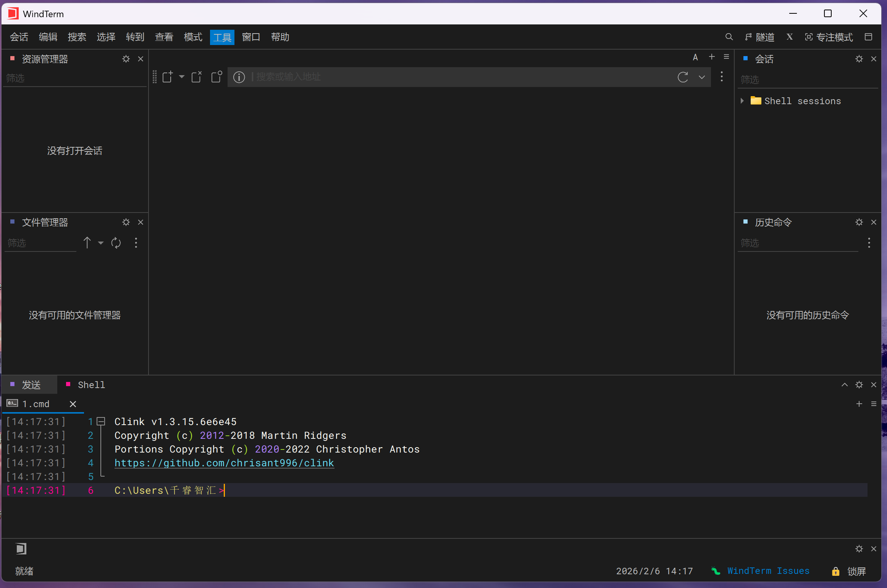
Task: Toggle fold marker on terminal line 1
Action: [x=101, y=422]
